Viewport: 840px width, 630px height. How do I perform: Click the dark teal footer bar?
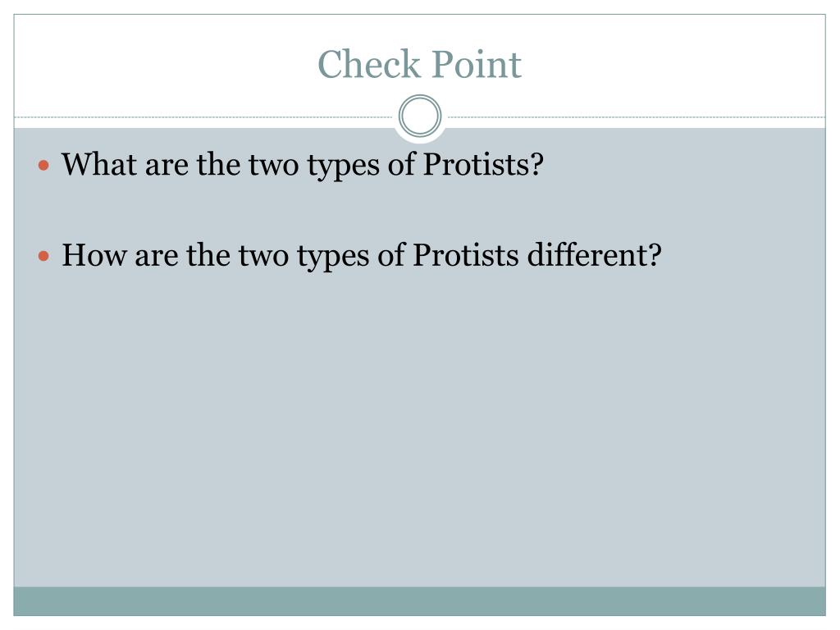(419, 601)
